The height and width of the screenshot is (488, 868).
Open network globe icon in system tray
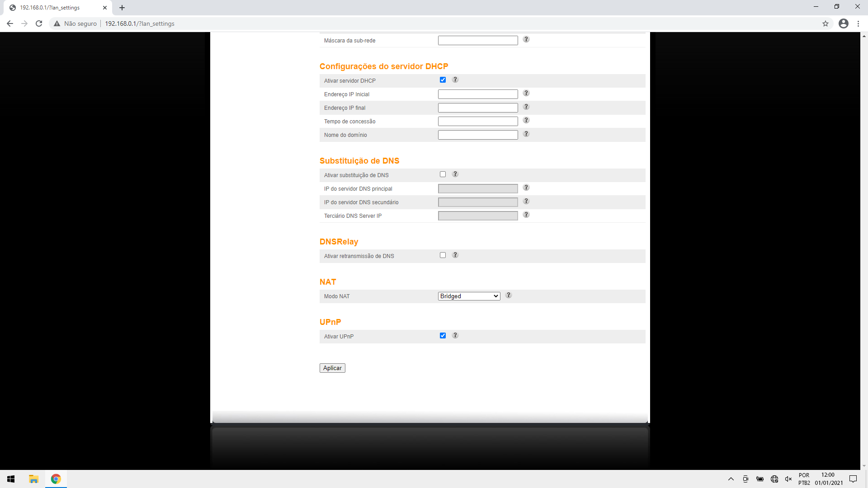click(x=774, y=479)
